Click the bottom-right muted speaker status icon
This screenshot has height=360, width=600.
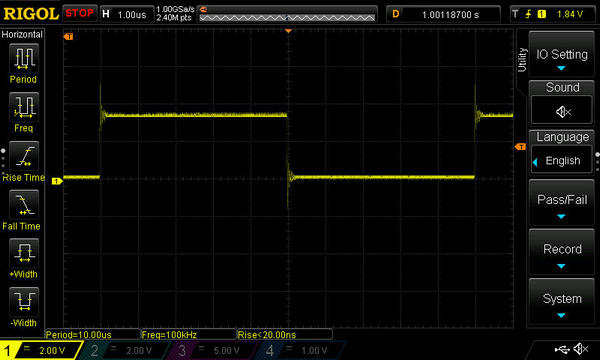click(581, 349)
